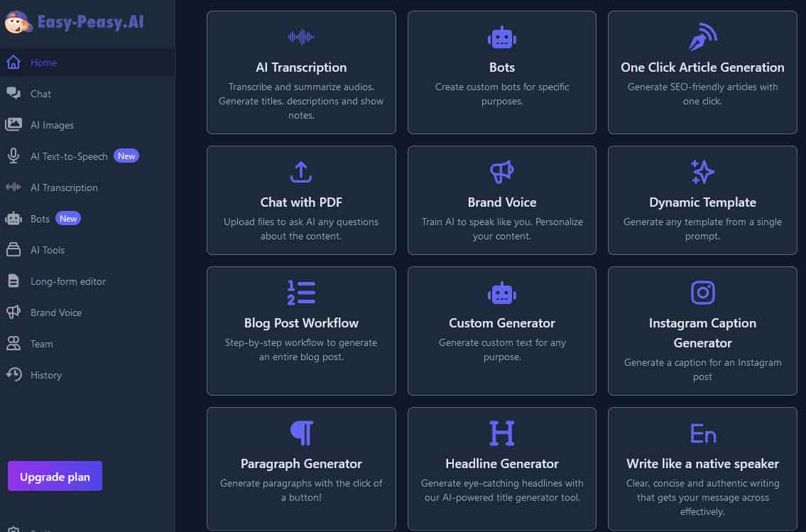Screen dimensions: 806x532
Task: Click the megaphone icon on Brand Voice card
Action: click(x=501, y=172)
